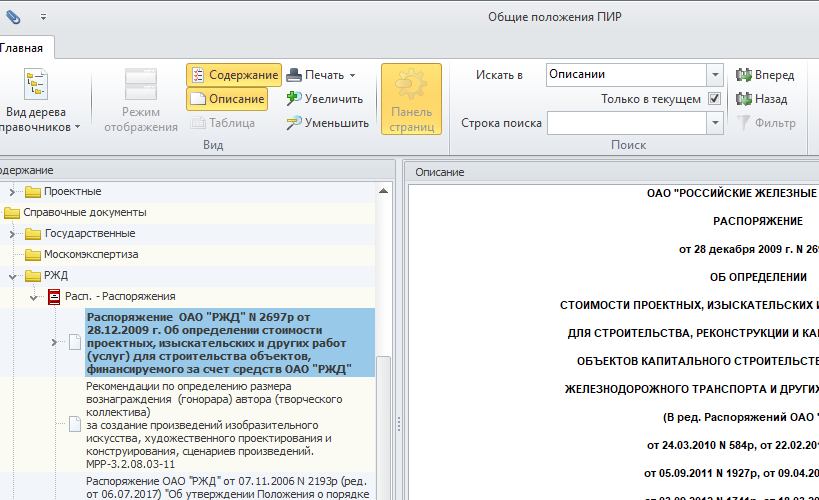Toggle the Содержание panel button
The image size is (819, 500).
tap(234, 75)
